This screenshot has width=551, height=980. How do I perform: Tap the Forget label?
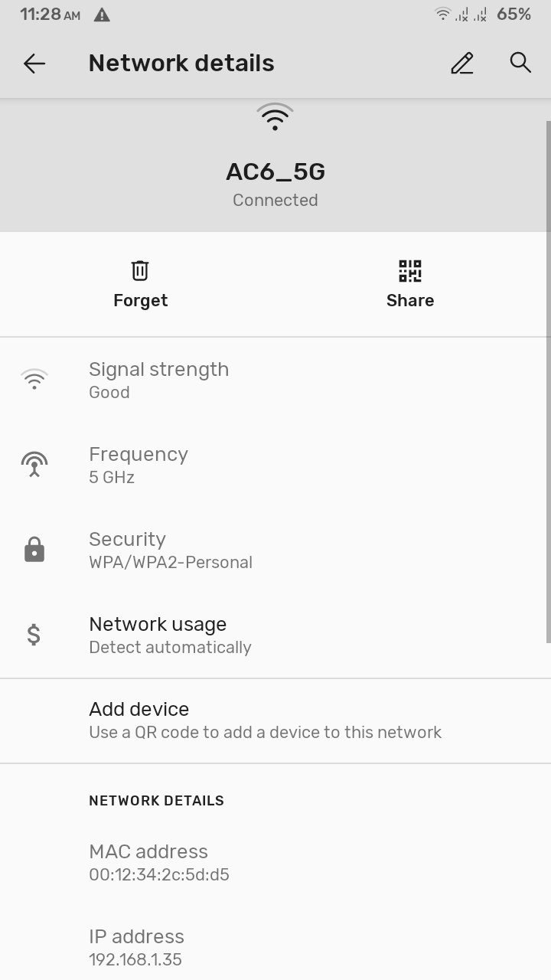pyautogui.click(x=140, y=300)
